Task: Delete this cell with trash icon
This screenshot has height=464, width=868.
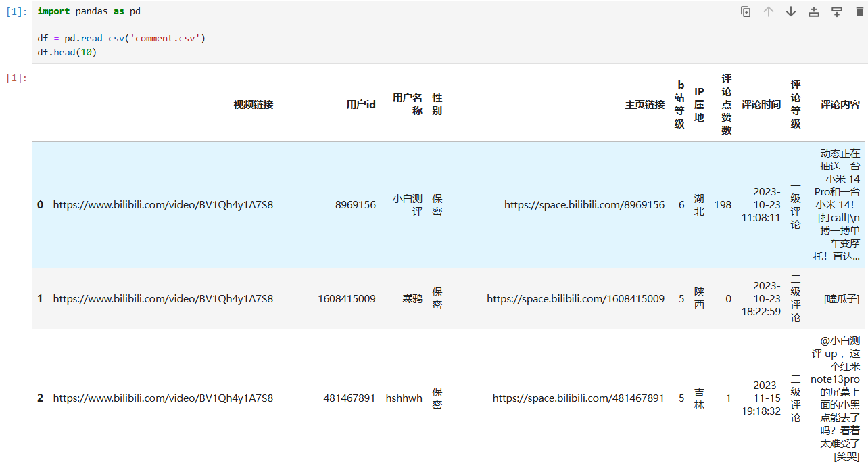Action: (859, 11)
